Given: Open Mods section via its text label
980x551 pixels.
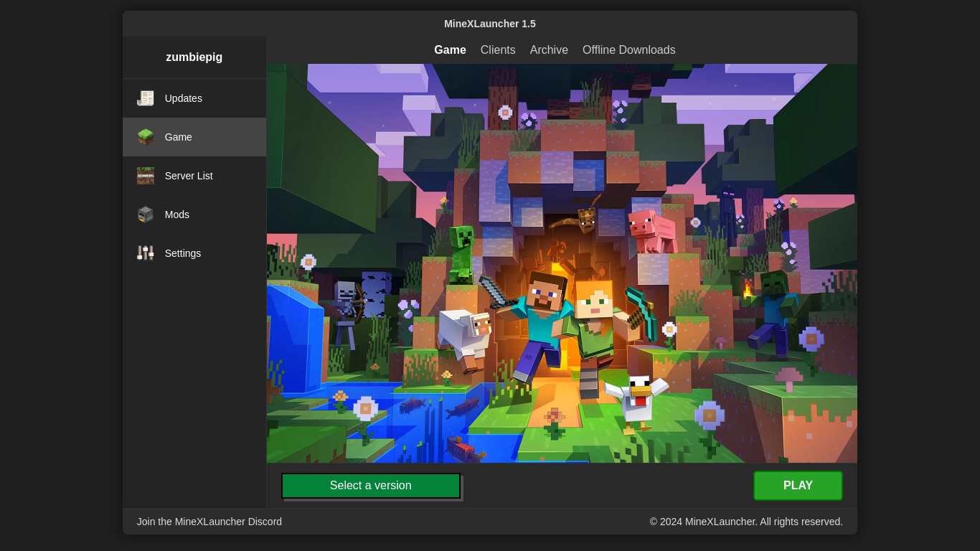Looking at the screenshot, I should (177, 215).
